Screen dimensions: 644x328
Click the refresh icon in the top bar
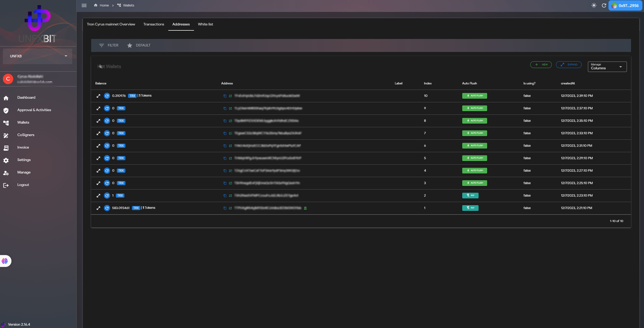(x=604, y=5)
